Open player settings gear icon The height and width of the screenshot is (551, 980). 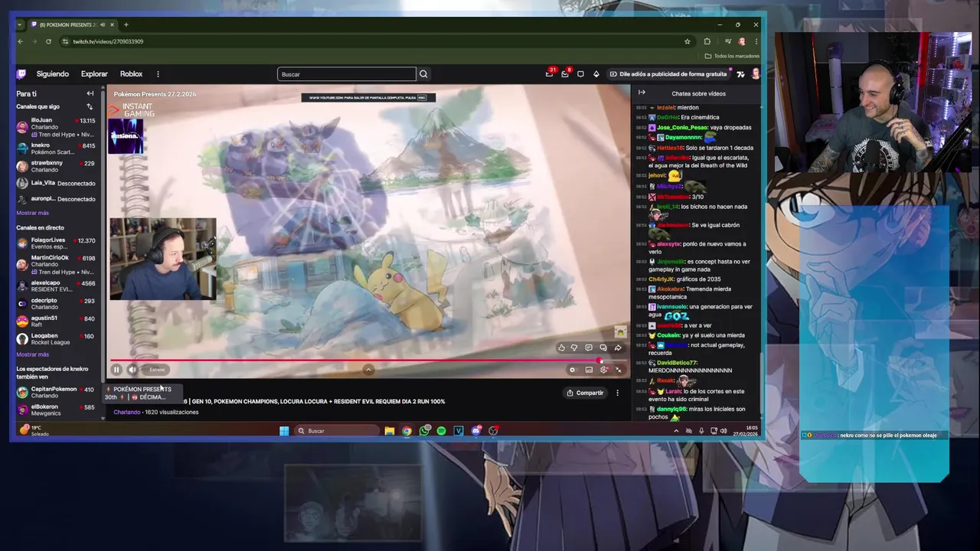coord(604,370)
